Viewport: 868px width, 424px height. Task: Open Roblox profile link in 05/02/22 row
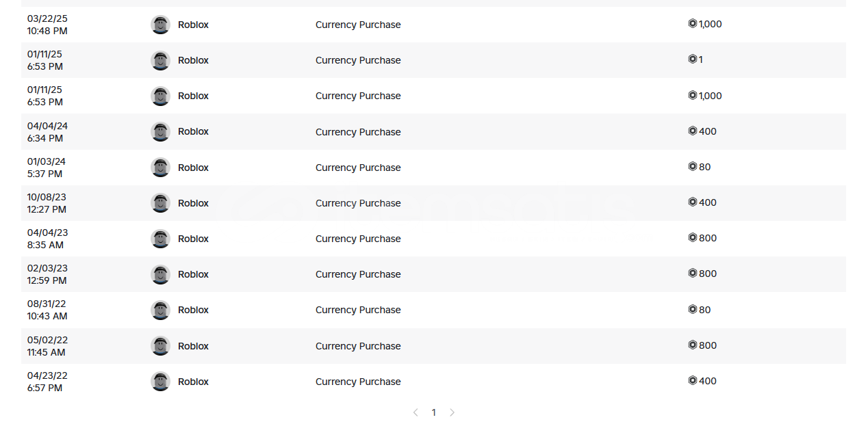pos(193,346)
